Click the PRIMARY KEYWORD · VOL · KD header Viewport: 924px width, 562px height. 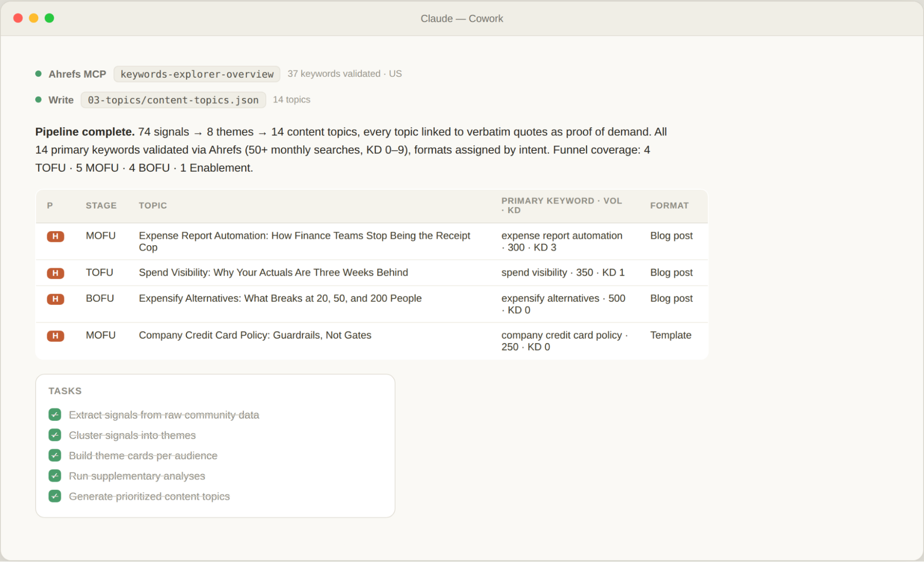562,206
